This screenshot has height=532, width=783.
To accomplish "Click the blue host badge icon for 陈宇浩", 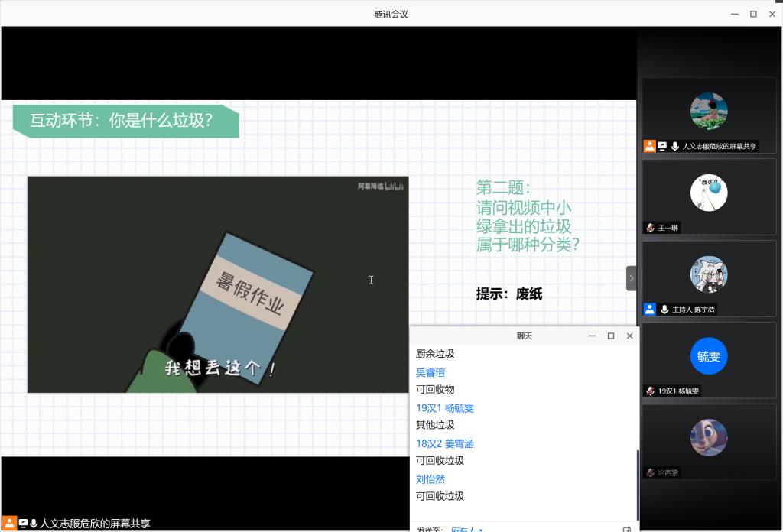I will 650,310.
